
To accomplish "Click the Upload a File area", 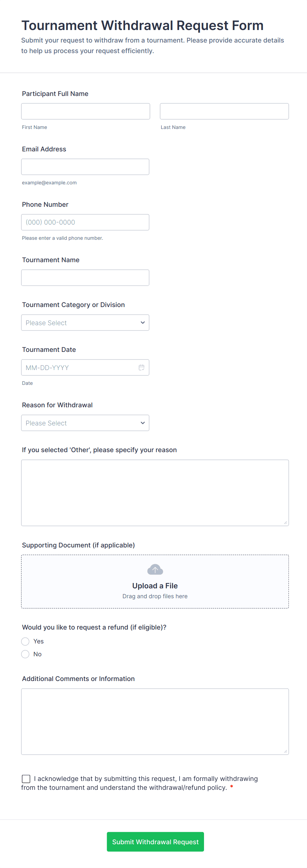I will (x=155, y=585).
